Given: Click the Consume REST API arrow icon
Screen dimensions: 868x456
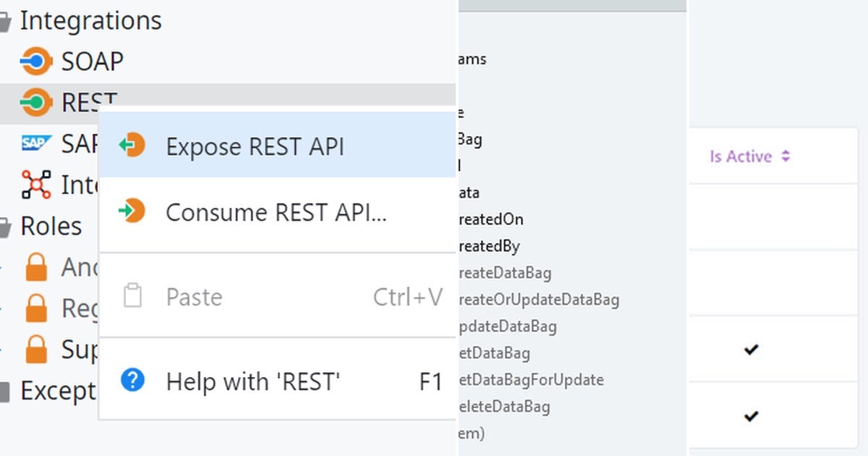Looking at the screenshot, I should (x=132, y=212).
